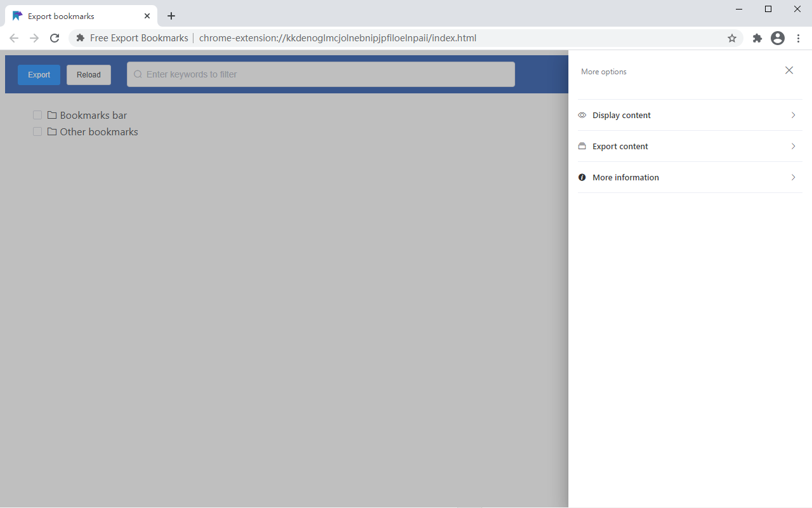Open the More information option
This screenshot has height=508, width=812.
click(x=690, y=177)
